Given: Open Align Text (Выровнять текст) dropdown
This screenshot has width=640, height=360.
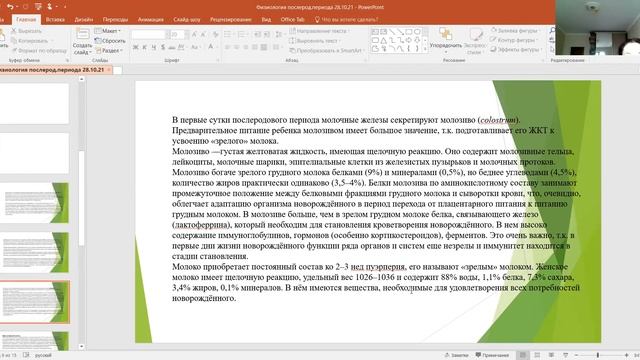Looking at the screenshot, I should (315, 41).
